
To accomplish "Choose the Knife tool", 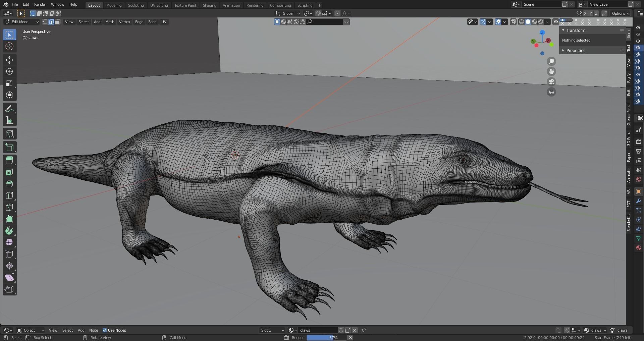I will click(9, 208).
